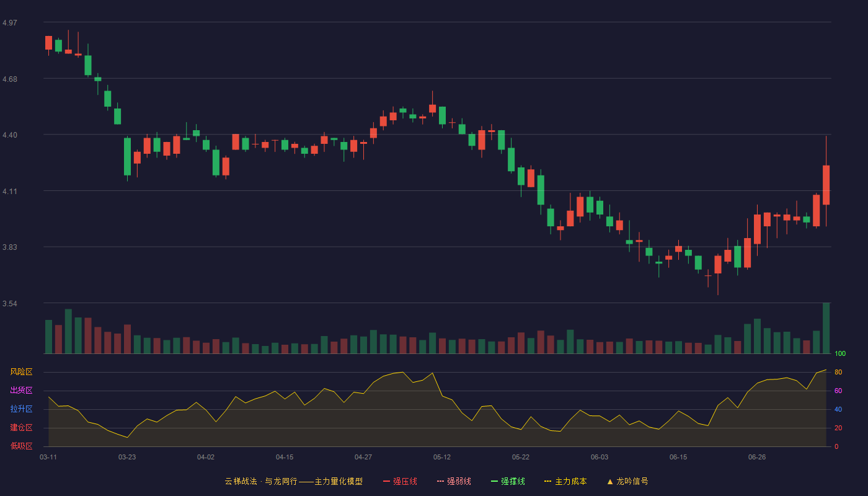Toggle the red 强压线 legend entry
This screenshot has width=868, height=496.
[x=400, y=481]
